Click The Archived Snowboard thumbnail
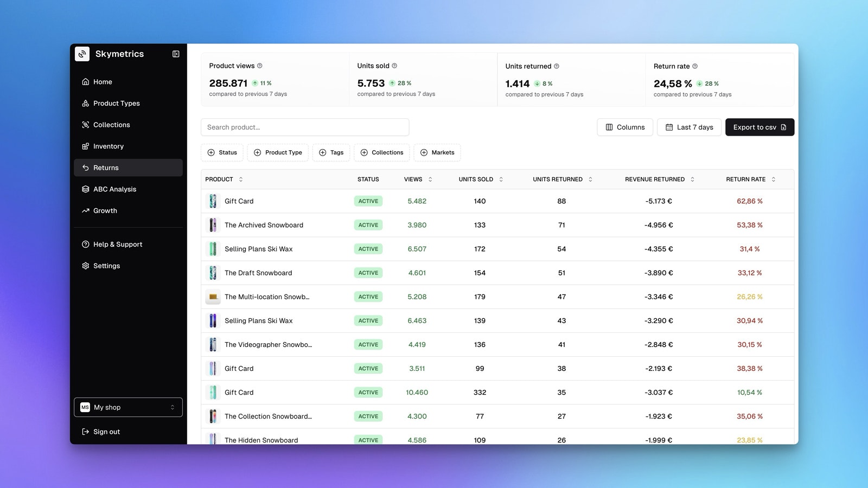 [213, 225]
